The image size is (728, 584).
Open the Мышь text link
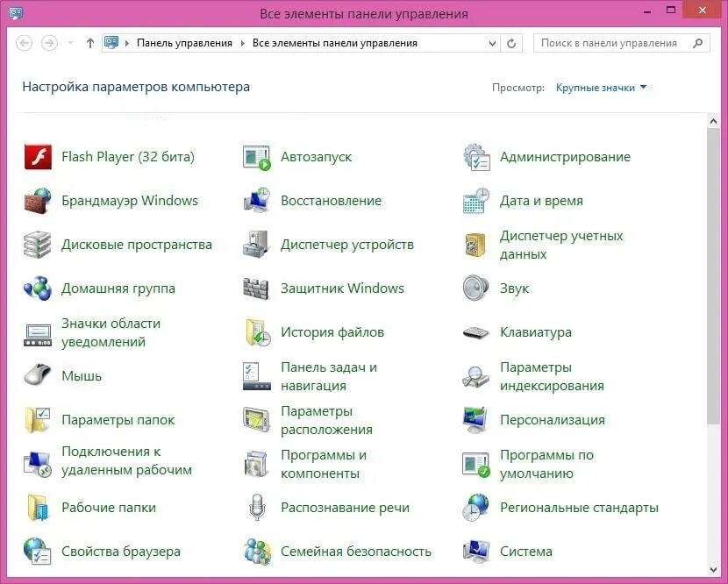pos(82,376)
